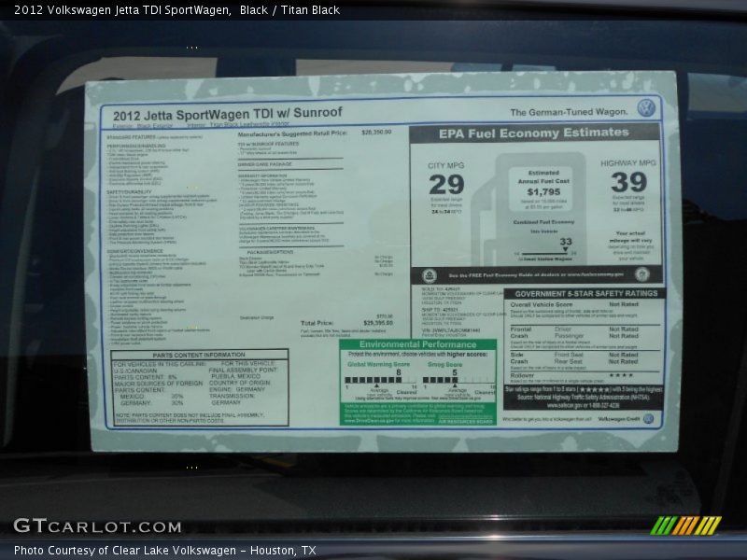Click the Government 5-Star Safety Ratings header

[584, 293]
